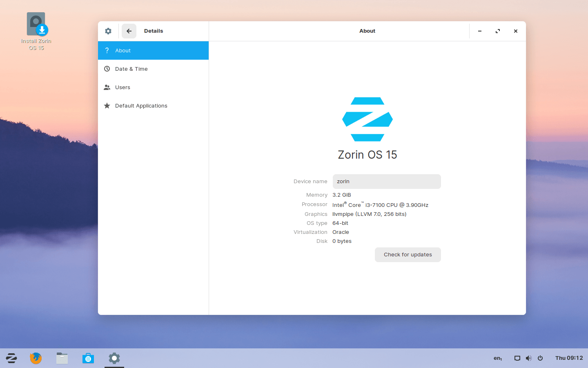Open the Zorin menu from the taskbar
The image size is (588, 368).
11,358
